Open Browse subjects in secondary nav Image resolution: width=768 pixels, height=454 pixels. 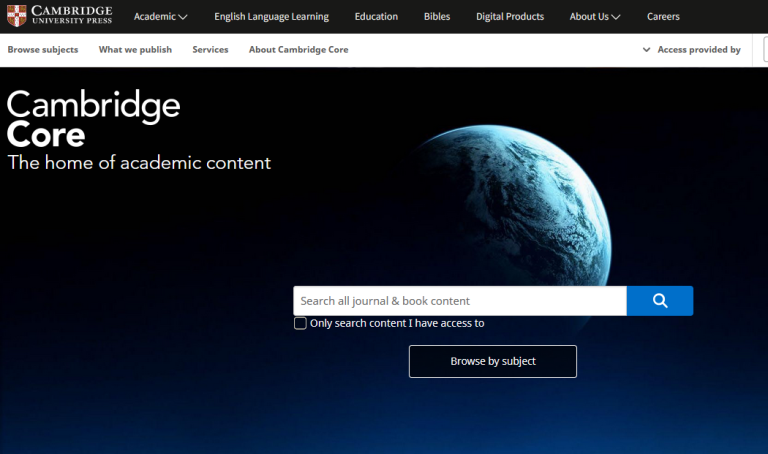[x=43, y=49]
